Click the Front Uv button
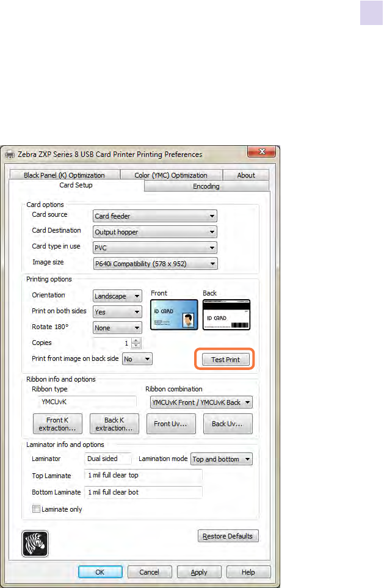This screenshot has height=588, width=384. tap(171, 424)
